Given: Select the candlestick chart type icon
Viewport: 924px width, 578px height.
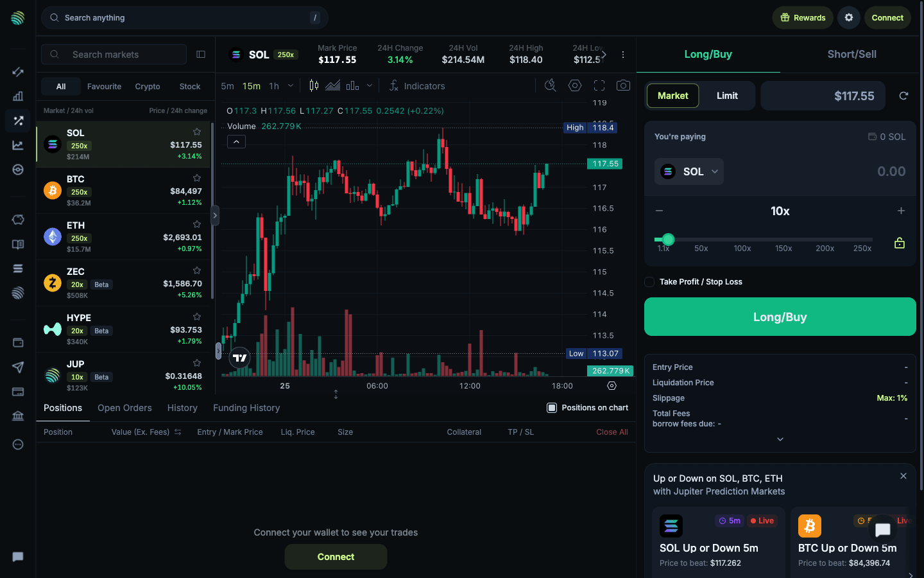Looking at the screenshot, I should click(314, 85).
